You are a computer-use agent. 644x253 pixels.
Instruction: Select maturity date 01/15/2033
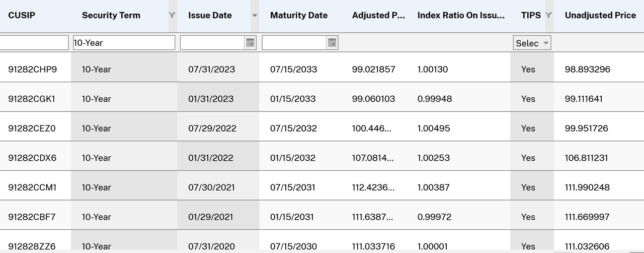[x=293, y=99]
